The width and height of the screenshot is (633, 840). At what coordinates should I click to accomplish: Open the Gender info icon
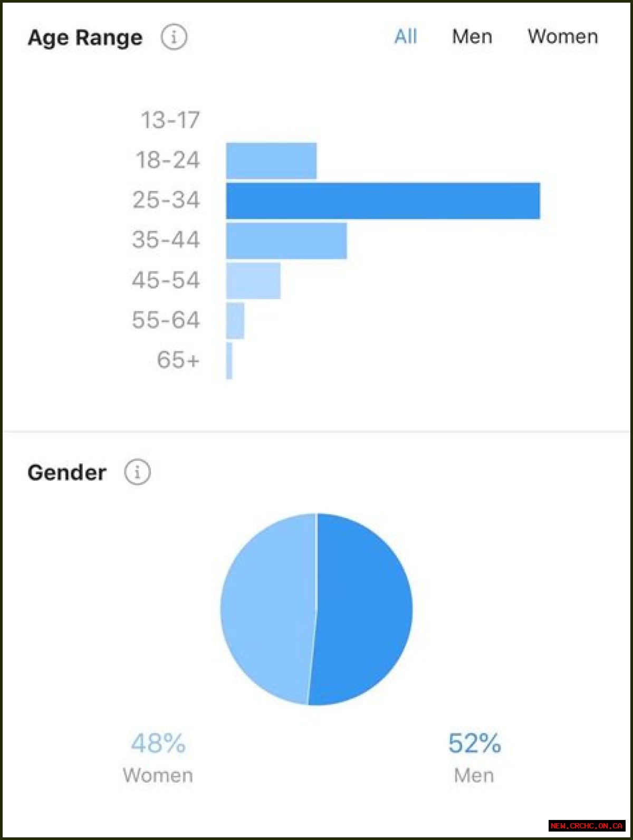tap(137, 472)
